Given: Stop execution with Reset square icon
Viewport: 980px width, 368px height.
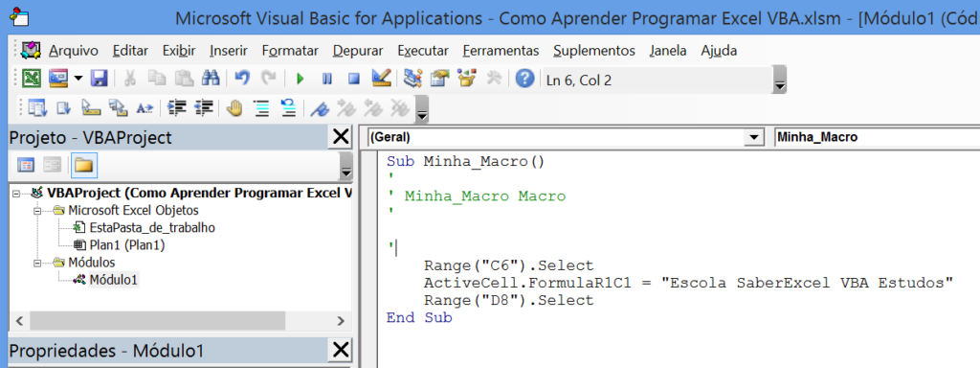Looking at the screenshot, I should click(354, 79).
